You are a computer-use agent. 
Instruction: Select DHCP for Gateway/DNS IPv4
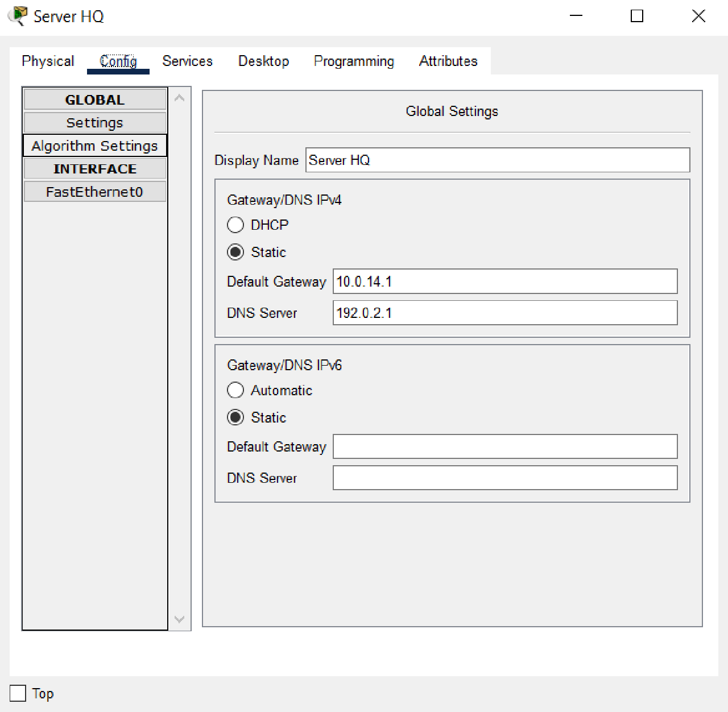click(235, 225)
